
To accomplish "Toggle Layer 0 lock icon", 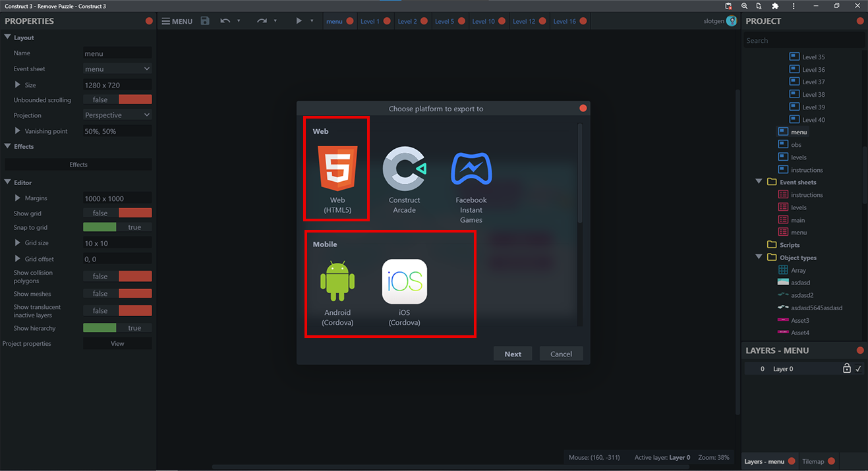I will click(846, 369).
